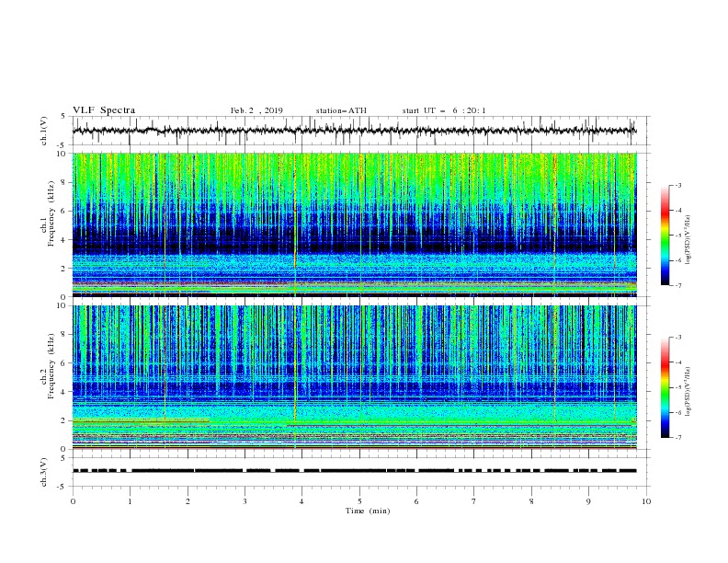Click the "-5" tick on ch.1 colorbar
The width and height of the screenshot is (728, 563).
[677, 236]
